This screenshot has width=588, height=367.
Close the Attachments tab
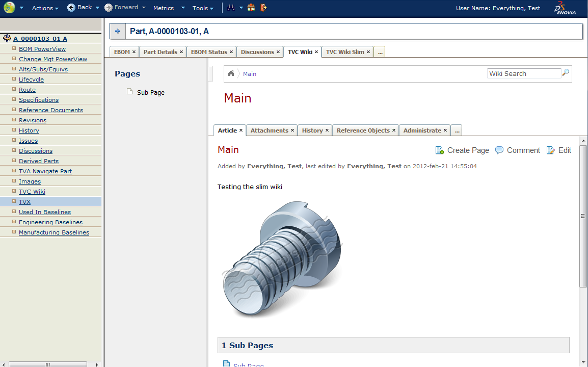[292, 130]
